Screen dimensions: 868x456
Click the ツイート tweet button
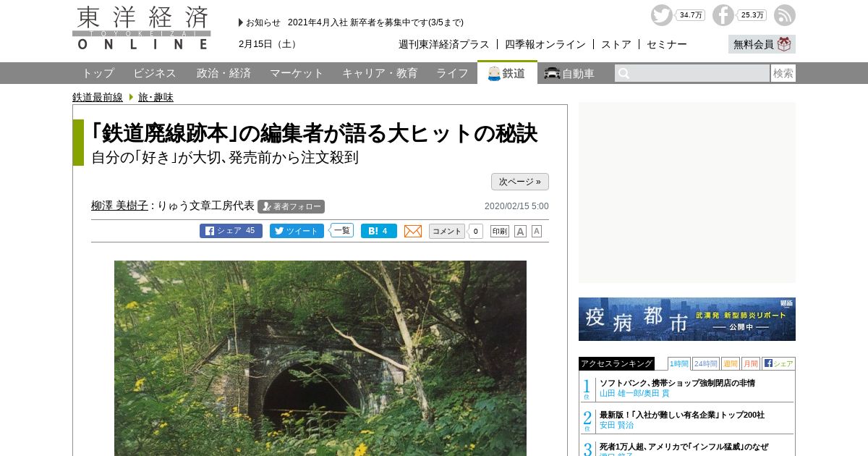point(297,231)
